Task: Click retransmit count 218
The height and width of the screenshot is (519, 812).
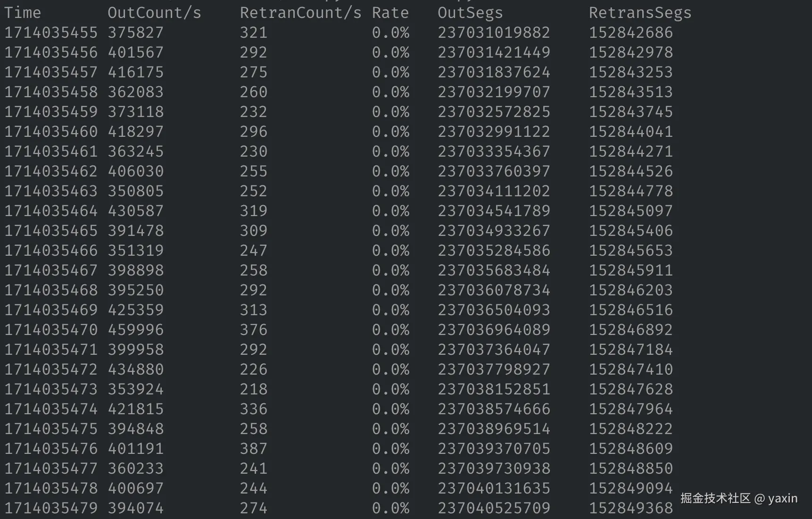Action: tap(254, 389)
